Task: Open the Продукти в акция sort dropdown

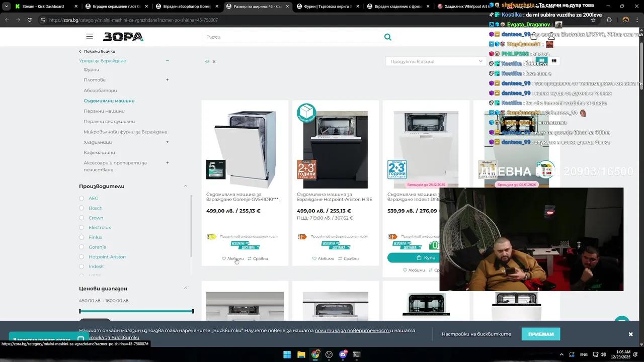Action: (x=436, y=61)
